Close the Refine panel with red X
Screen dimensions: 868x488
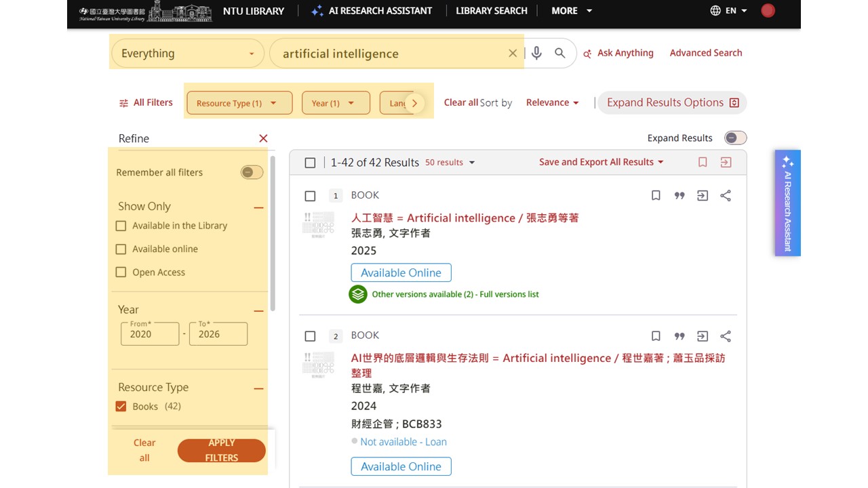[263, 138]
